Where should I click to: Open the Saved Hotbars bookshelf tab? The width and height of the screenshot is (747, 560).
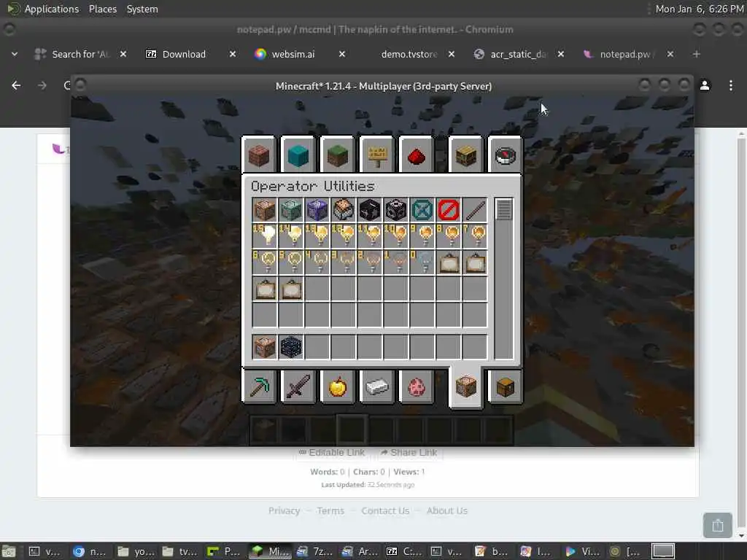coord(466,155)
